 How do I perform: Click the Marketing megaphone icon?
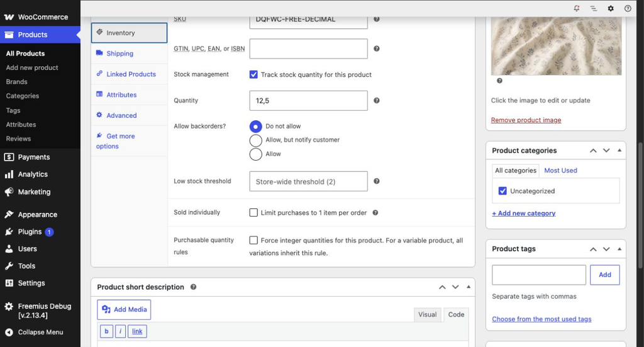pyautogui.click(x=9, y=192)
